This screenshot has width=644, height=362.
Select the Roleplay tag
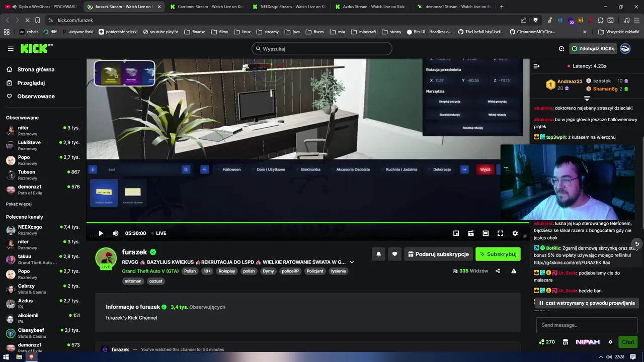point(226,271)
